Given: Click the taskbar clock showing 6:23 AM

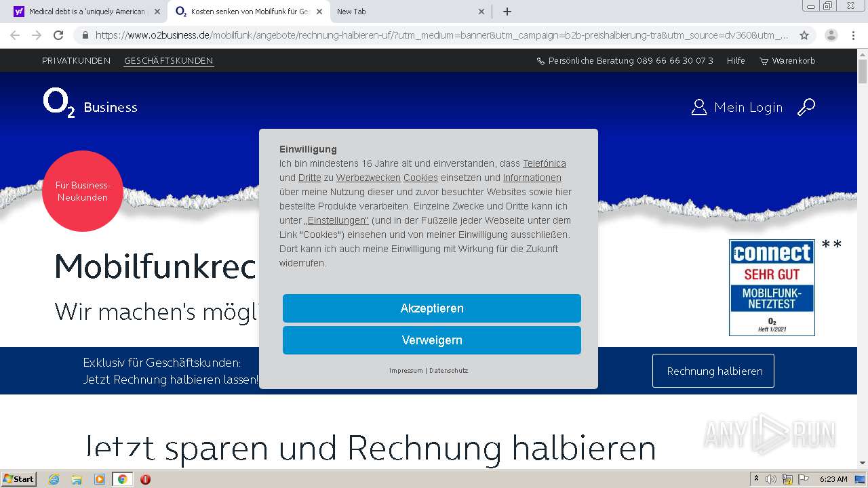Looking at the screenshot, I should 833,479.
